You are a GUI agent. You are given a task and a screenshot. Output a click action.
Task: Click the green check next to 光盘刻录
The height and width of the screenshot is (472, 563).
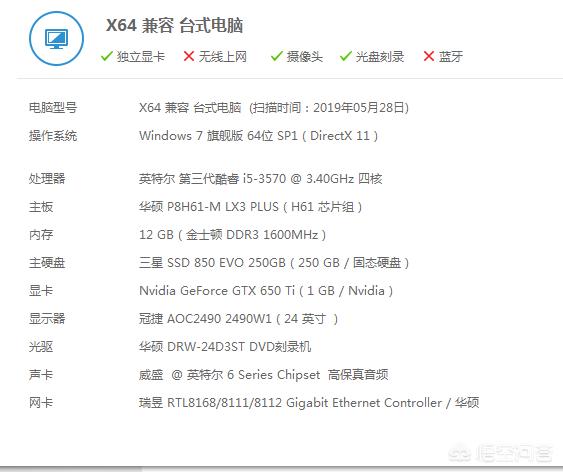click(x=345, y=56)
